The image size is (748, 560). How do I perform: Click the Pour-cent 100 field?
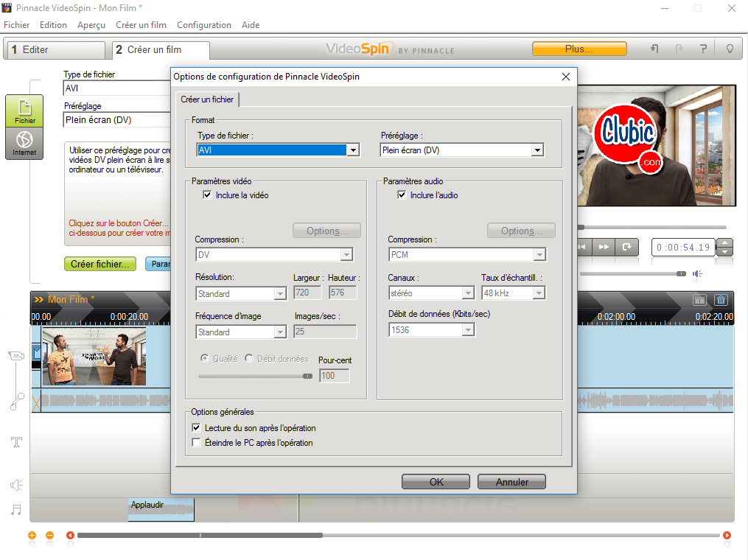point(335,375)
